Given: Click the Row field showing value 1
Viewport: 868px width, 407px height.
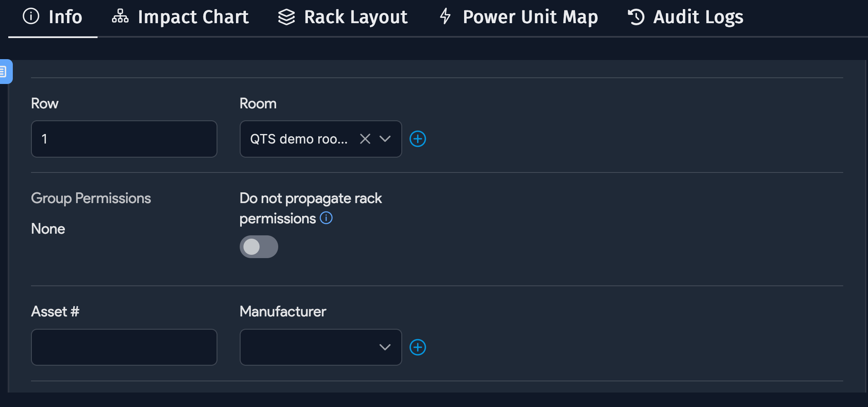Looking at the screenshot, I should tap(124, 139).
